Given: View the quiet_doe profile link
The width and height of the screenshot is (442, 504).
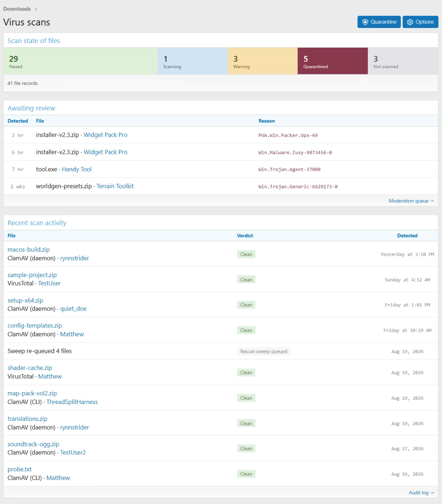Looking at the screenshot, I should [x=73, y=309].
